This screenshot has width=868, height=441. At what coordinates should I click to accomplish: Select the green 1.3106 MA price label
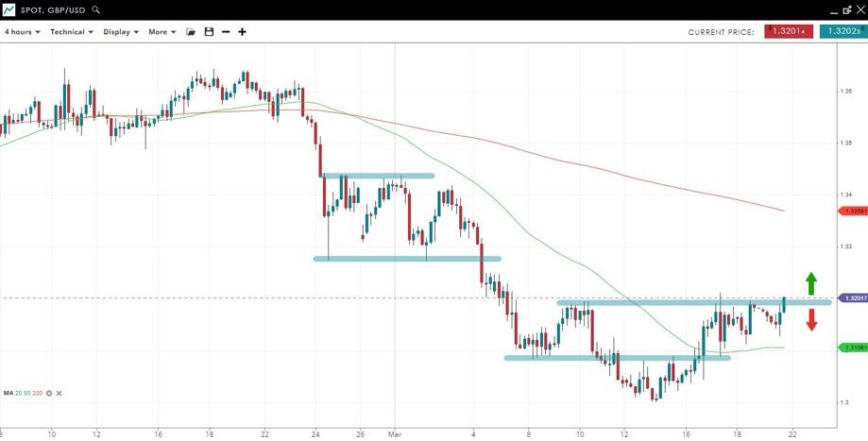point(854,348)
